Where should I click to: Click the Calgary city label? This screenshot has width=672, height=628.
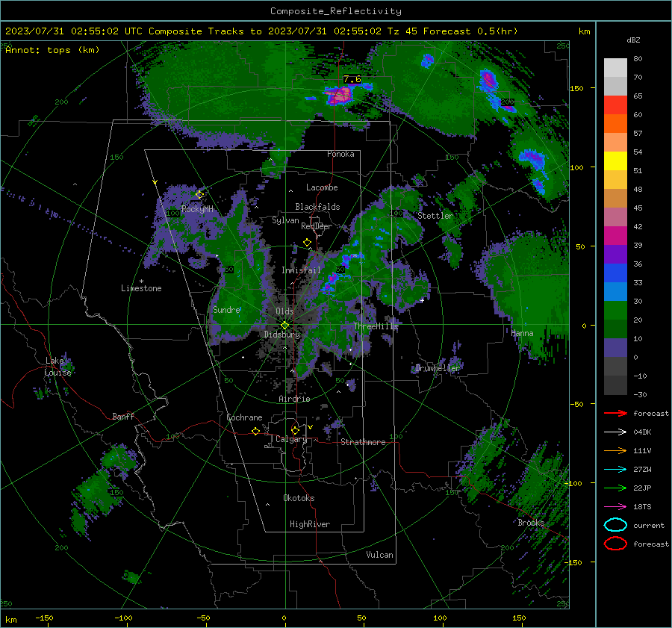coord(291,439)
